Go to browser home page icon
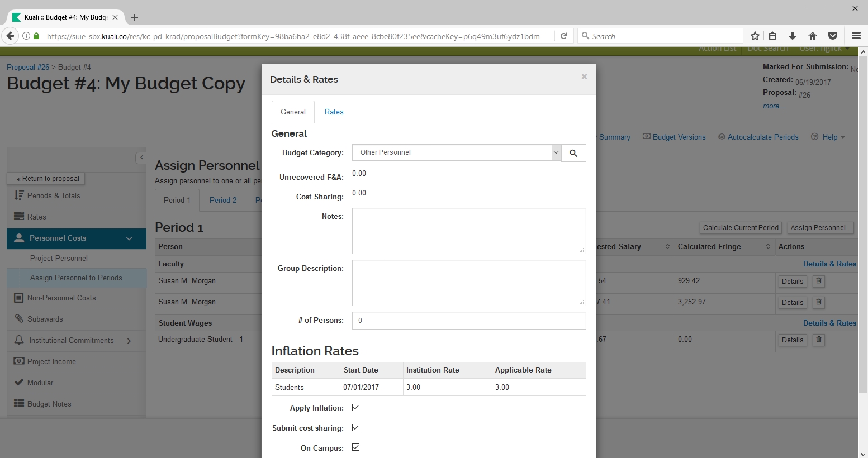Screen dimensions: 868x458 813,36
